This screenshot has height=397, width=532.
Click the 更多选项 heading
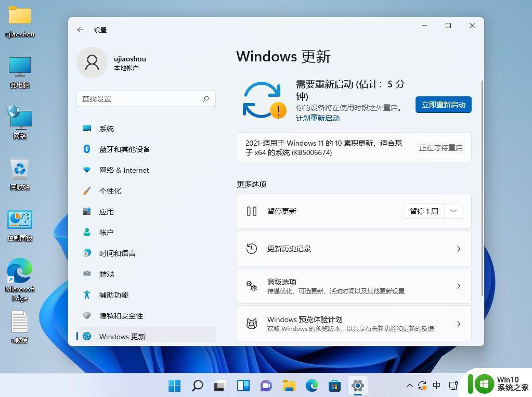pos(251,184)
